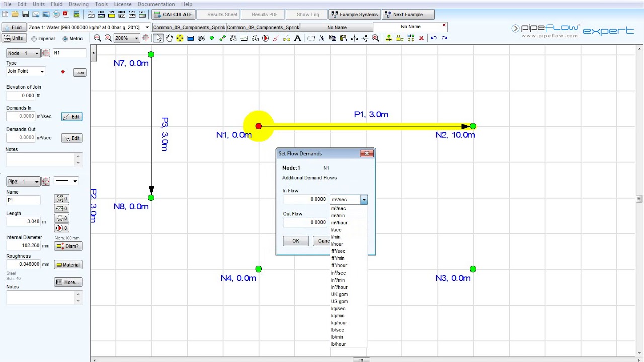Click the new grid file icon

tap(5, 14)
